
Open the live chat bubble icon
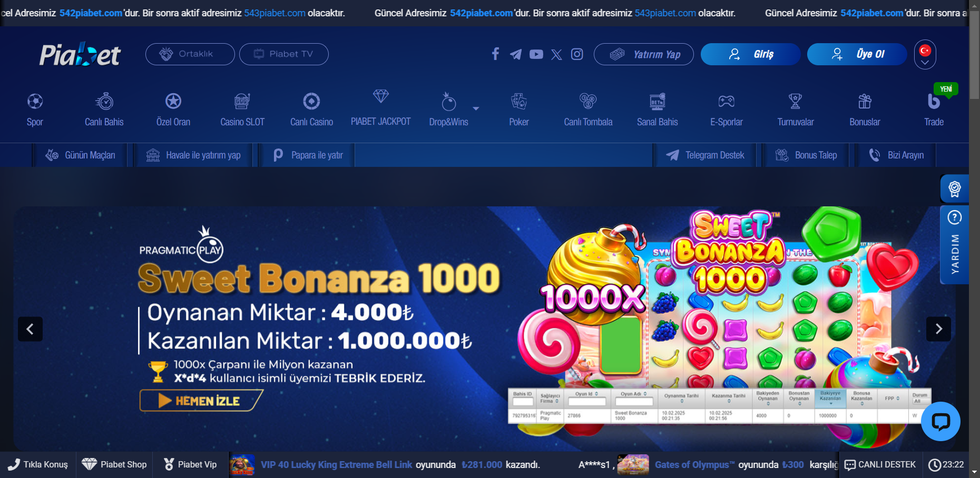click(x=940, y=422)
